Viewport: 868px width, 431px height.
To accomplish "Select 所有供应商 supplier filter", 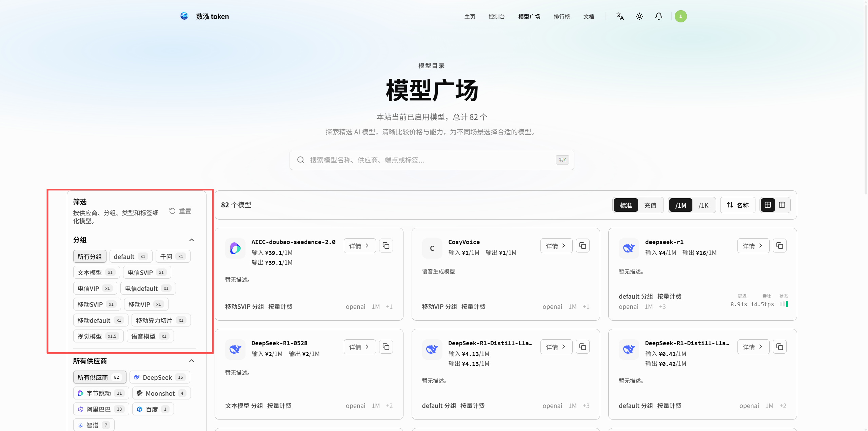I will tap(99, 377).
